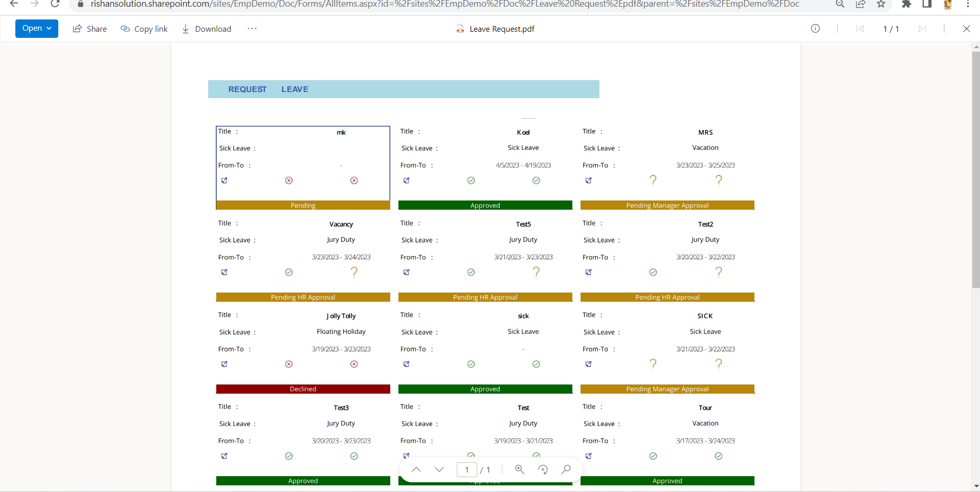This screenshot has width=980, height=492.
Task: Rotate the PDF page
Action: pyautogui.click(x=543, y=469)
